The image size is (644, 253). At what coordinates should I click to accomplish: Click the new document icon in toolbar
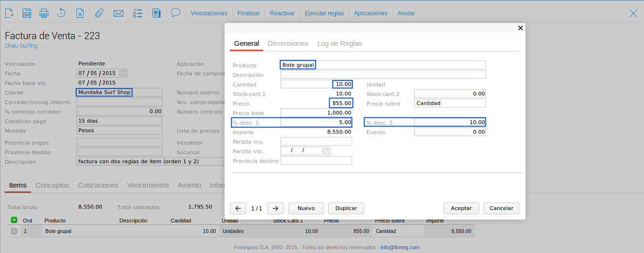9,13
